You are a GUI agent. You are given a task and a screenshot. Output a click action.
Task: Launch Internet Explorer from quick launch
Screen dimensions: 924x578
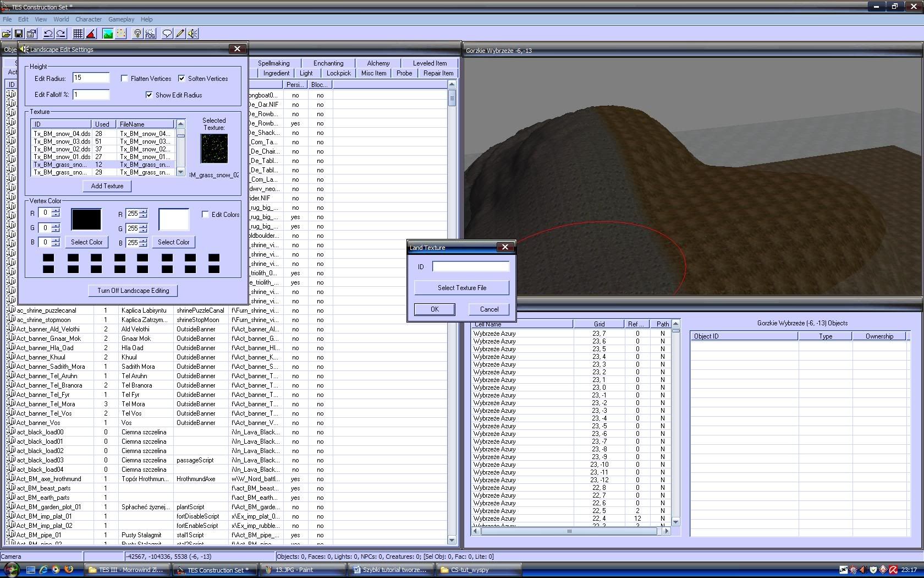(43, 570)
